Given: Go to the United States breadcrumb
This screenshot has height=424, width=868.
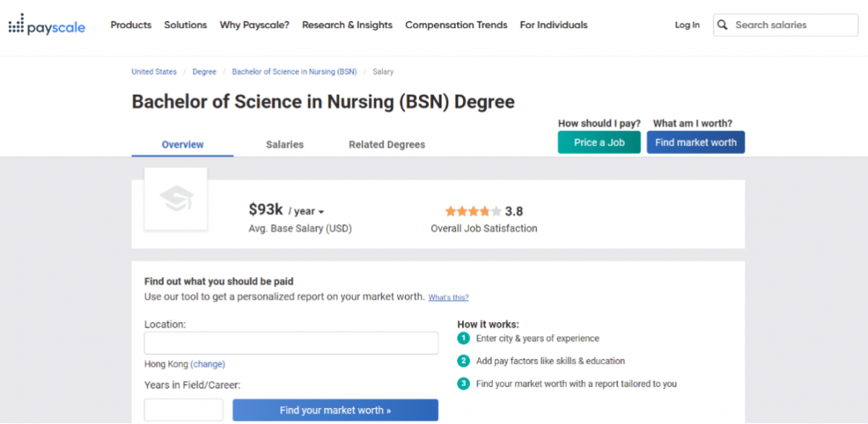Looking at the screenshot, I should click(154, 71).
